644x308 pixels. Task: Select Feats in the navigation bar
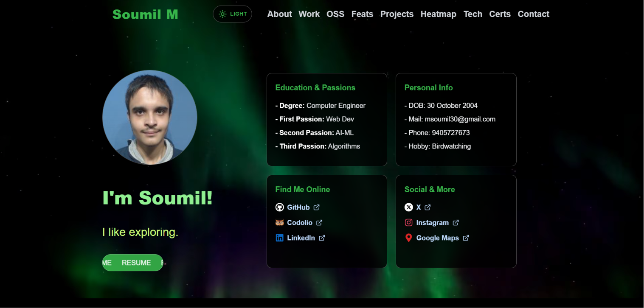362,14
